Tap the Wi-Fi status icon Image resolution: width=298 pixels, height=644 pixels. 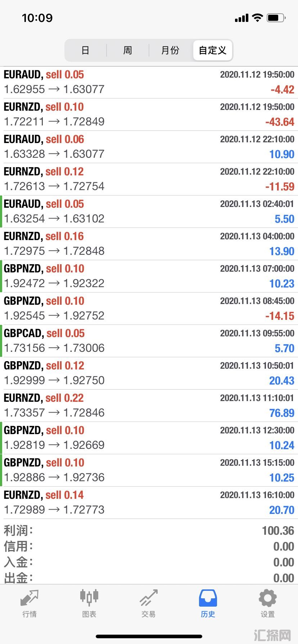tap(257, 18)
